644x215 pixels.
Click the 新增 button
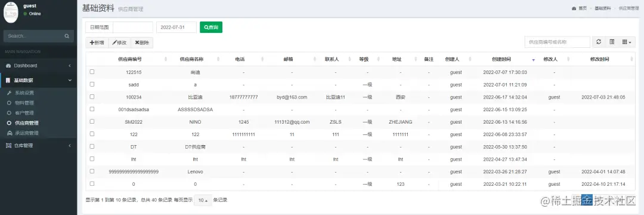pyautogui.click(x=97, y=42)
